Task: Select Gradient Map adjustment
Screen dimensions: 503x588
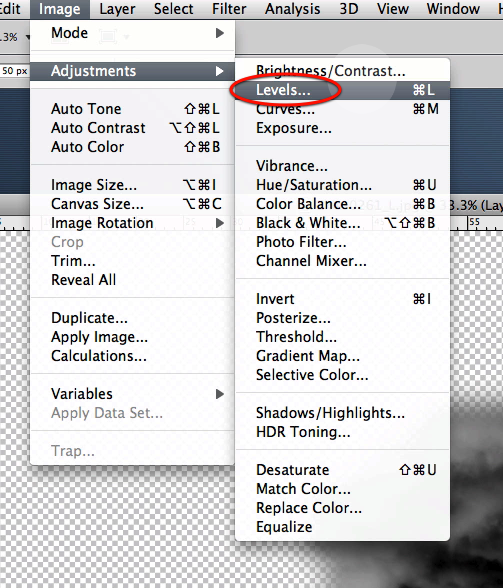Action: (x=342, y=356)
